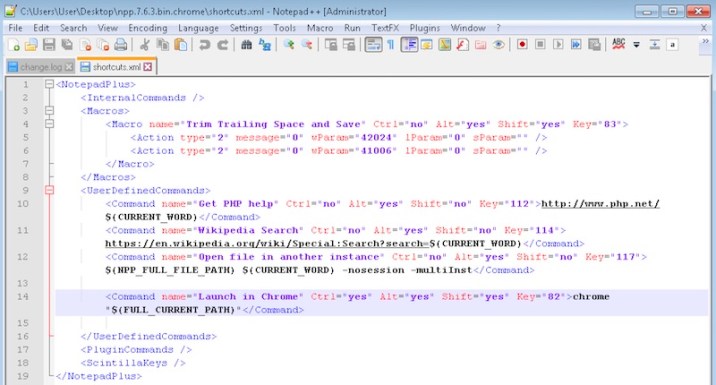
Task: Close the shortcuts.xml tab
Action: 147,67
